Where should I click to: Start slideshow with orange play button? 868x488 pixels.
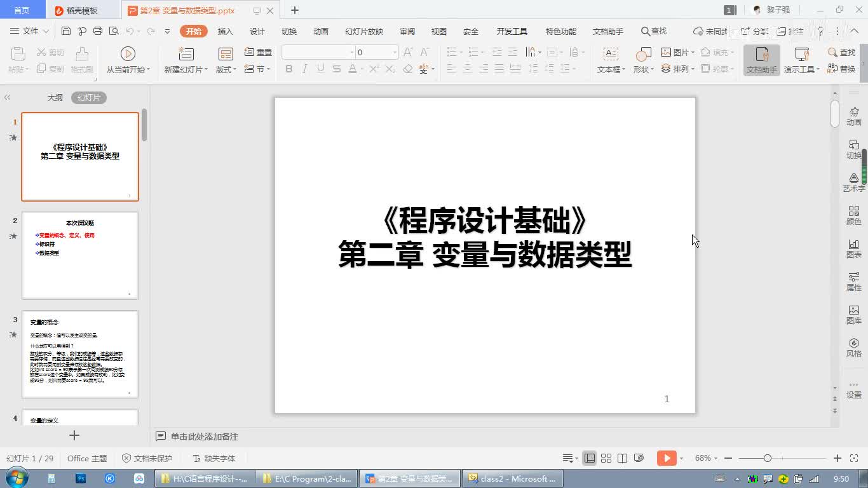point(666,458)
